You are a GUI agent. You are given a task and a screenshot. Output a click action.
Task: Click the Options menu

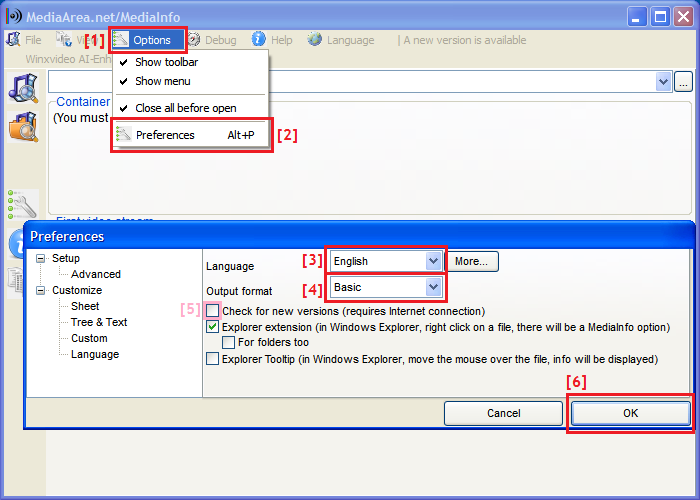pyautogui.click(x=147, y=40)
